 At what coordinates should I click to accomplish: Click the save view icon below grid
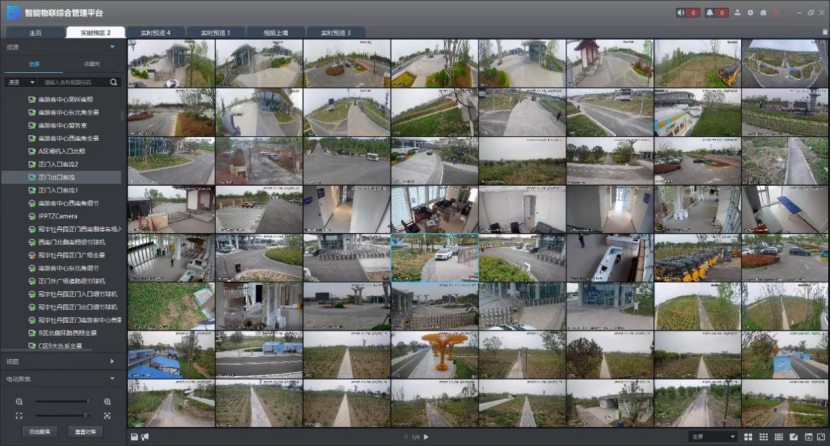135,437
